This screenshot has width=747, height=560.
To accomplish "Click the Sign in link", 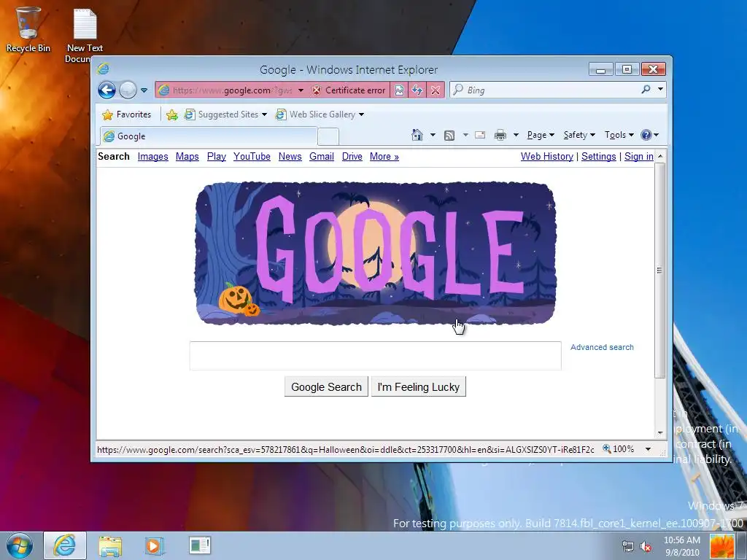I will 639,157.
